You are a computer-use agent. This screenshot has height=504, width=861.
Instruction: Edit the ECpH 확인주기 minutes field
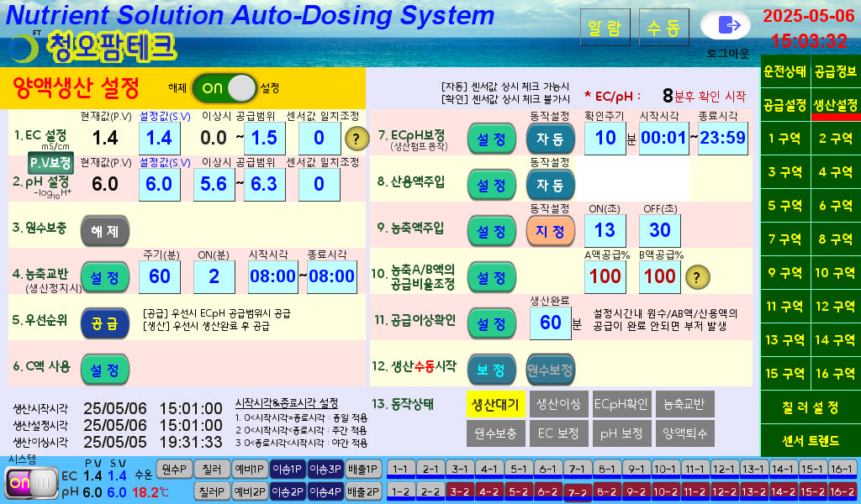[605, 138]
